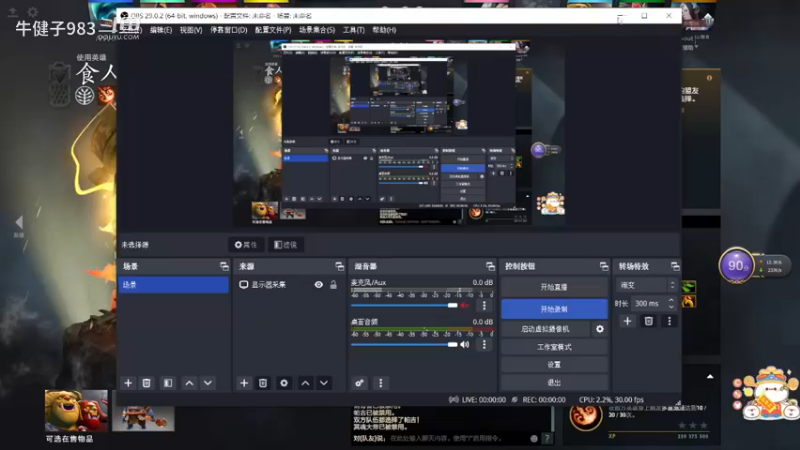Click the OBS preview canvas
800x450 pixels.
pos(399,134)
